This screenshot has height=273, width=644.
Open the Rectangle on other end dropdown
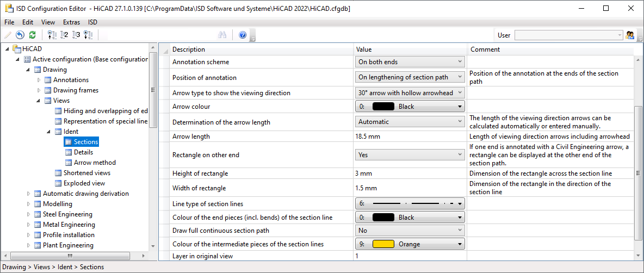[410, 155]
